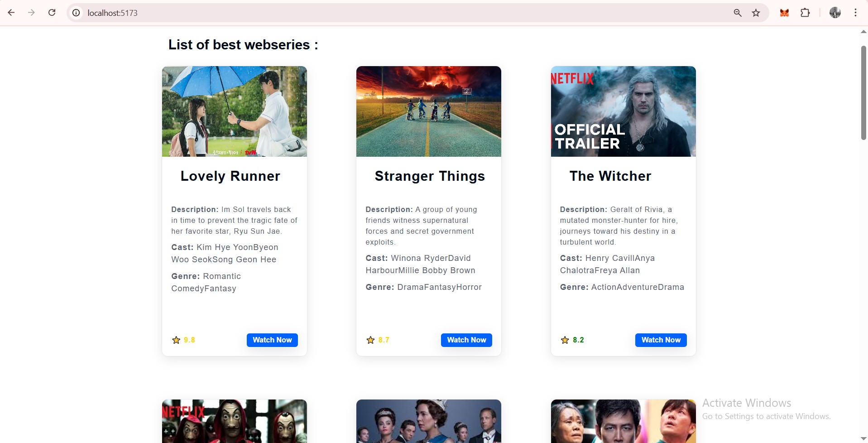Click The Witcher description text
Image resolution: width=868 pixels, height=443 pixels.
(619, 226)
